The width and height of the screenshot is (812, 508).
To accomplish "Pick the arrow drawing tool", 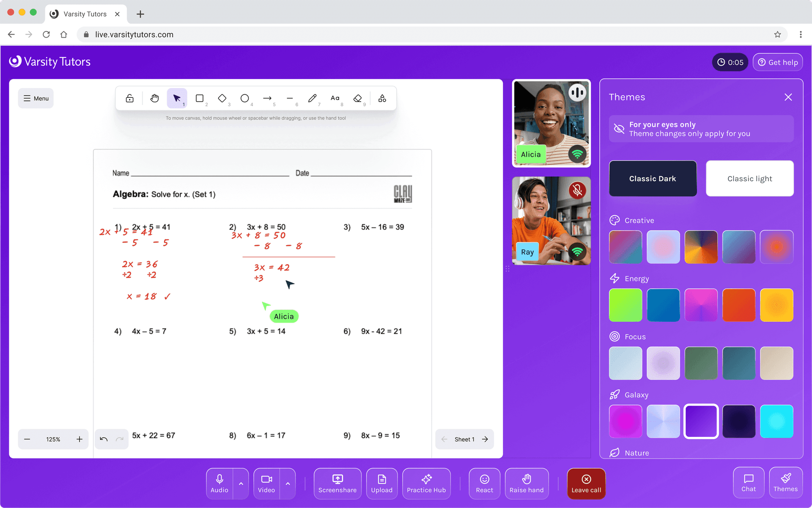I will [x=267, y=99].
